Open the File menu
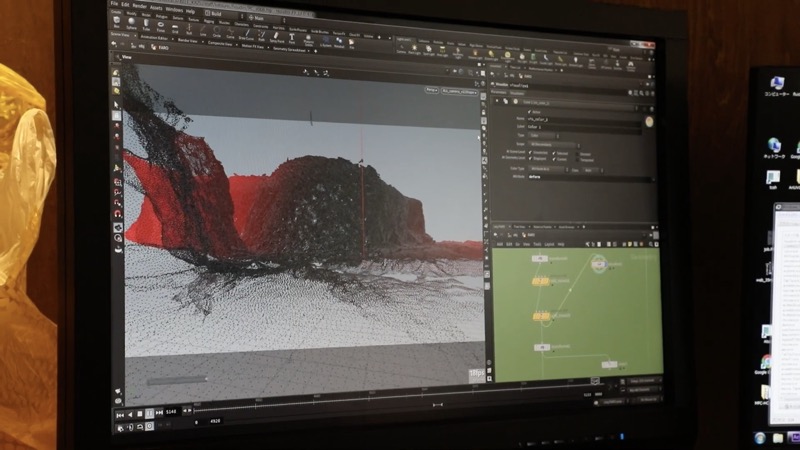Image resolution: width=800 pixels, height=450 pixels. pos(114,4)
